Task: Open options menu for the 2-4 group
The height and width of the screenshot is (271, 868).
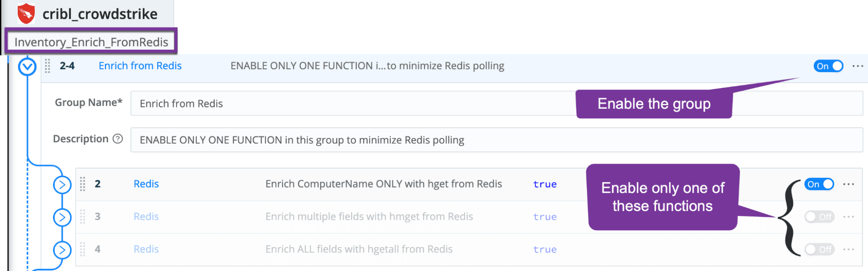Action: [858, 66]
